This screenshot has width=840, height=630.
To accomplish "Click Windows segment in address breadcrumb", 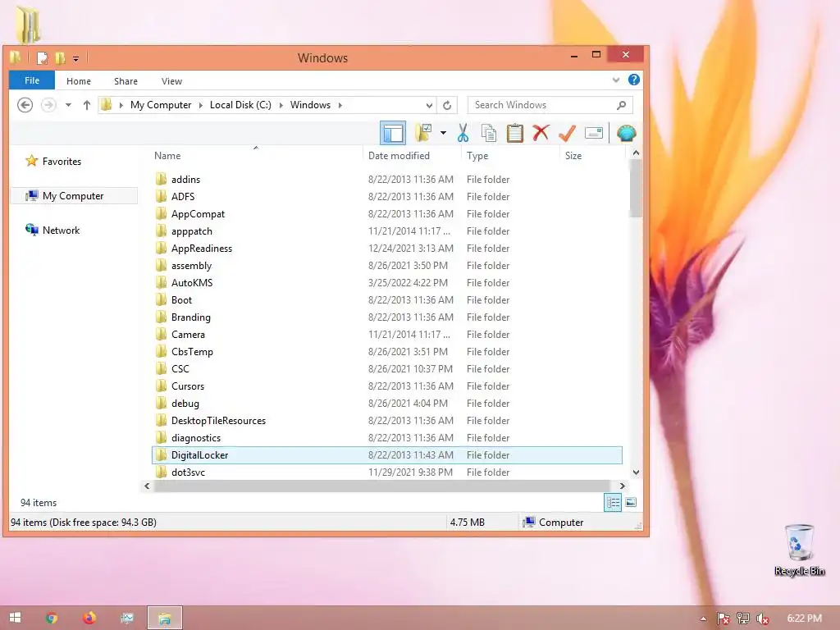I will pyautogui.click(x=310, y=105).
